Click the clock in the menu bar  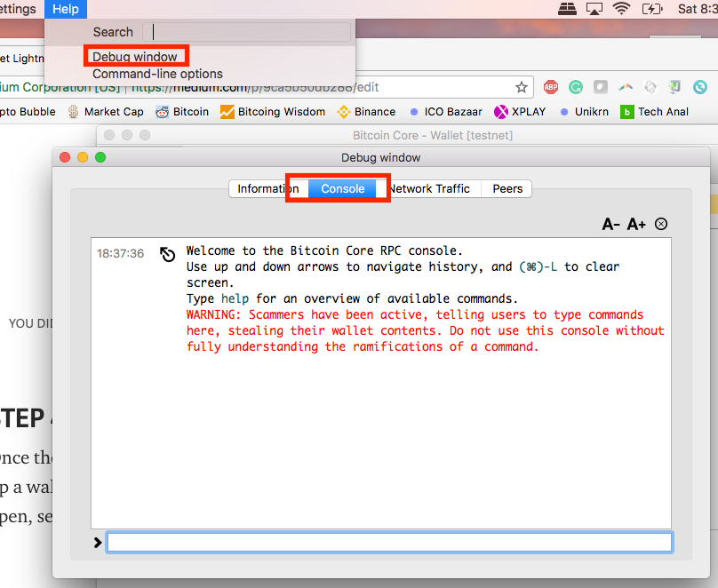(x=698, y=9)
